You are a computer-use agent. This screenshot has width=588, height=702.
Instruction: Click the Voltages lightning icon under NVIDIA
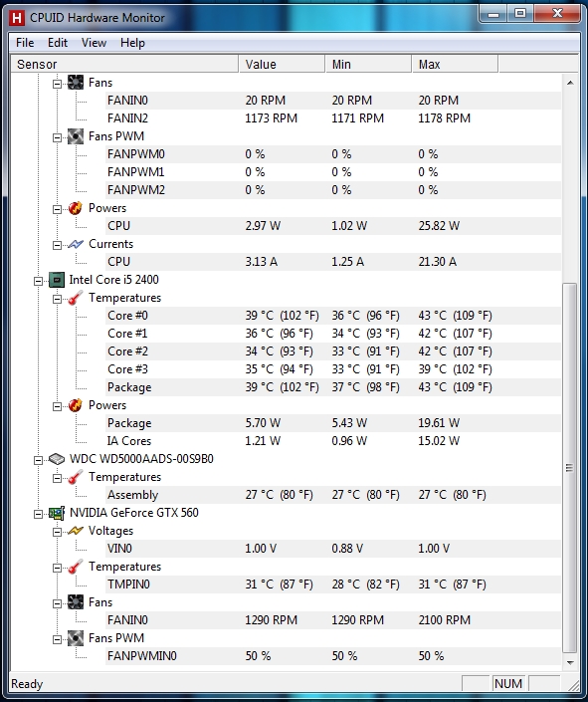tap(76, 531)
